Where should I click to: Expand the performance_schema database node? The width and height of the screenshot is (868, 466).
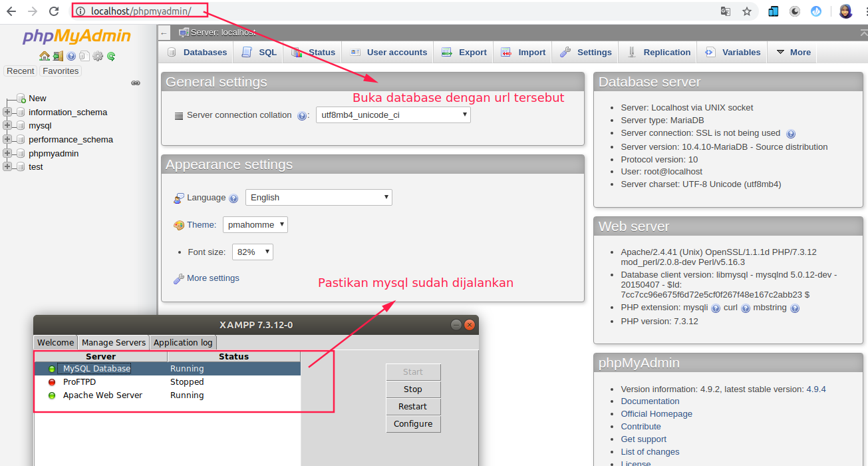pyautogui.click(x=7, y=139)
